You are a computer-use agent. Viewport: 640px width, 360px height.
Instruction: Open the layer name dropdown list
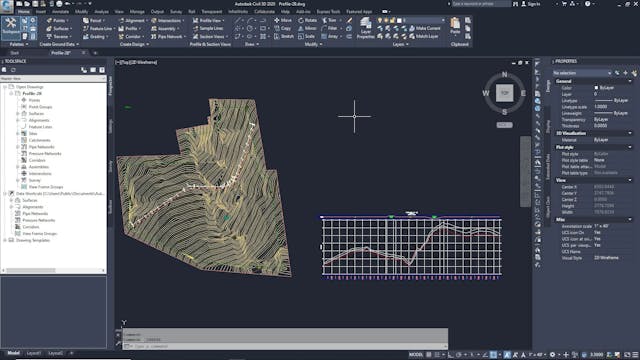pos(442,20)
